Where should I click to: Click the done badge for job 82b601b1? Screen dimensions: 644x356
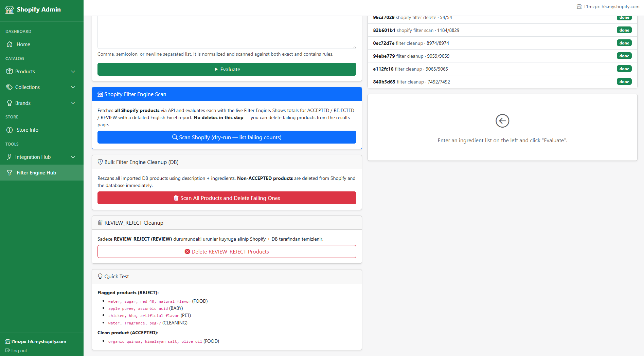(x=624, y=30)
